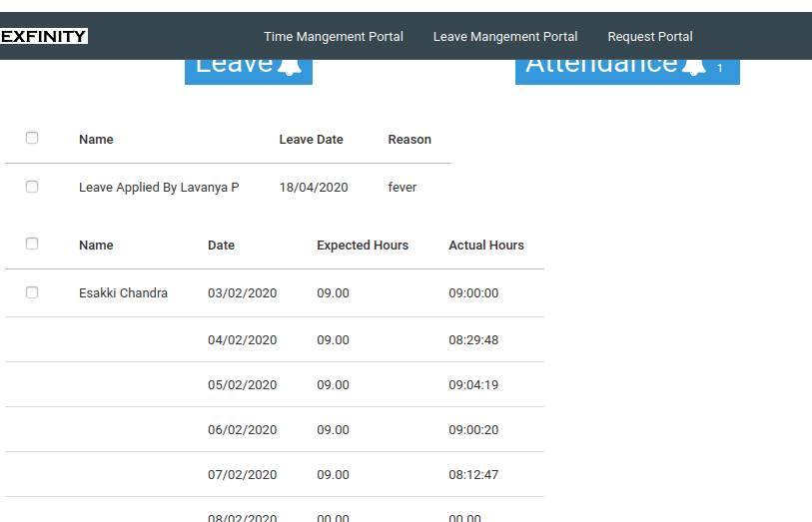Click the bell icon on Leave button

tap(290, 67)
